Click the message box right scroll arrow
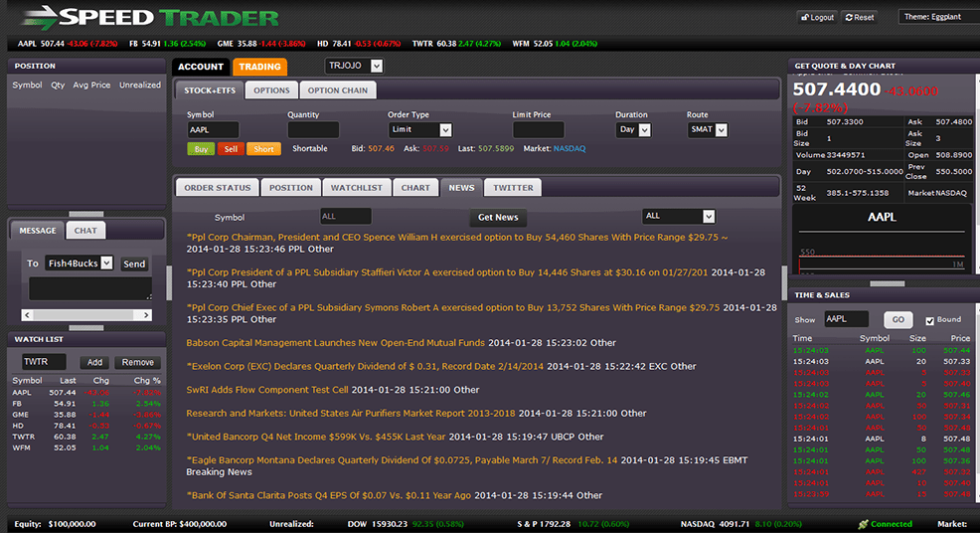This screenshot has height=533, width=980. point(146,314)
